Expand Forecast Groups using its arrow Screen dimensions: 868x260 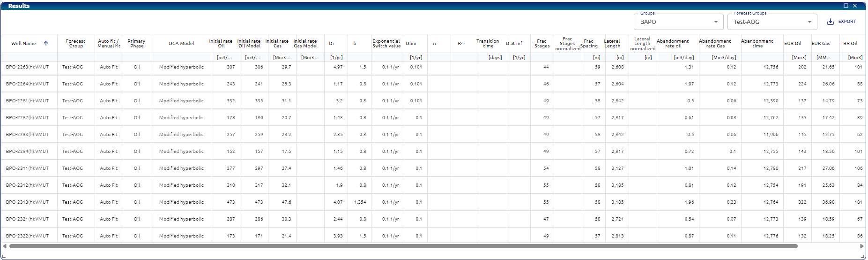coord(809,22)
